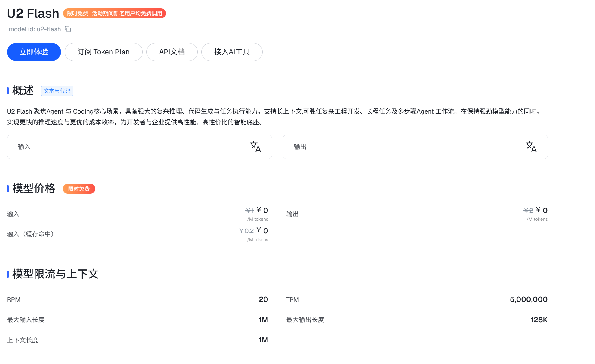The image size is (595, 364).
Task: Click the model id: u2-flash text
Action: click(x=35, y=29)
